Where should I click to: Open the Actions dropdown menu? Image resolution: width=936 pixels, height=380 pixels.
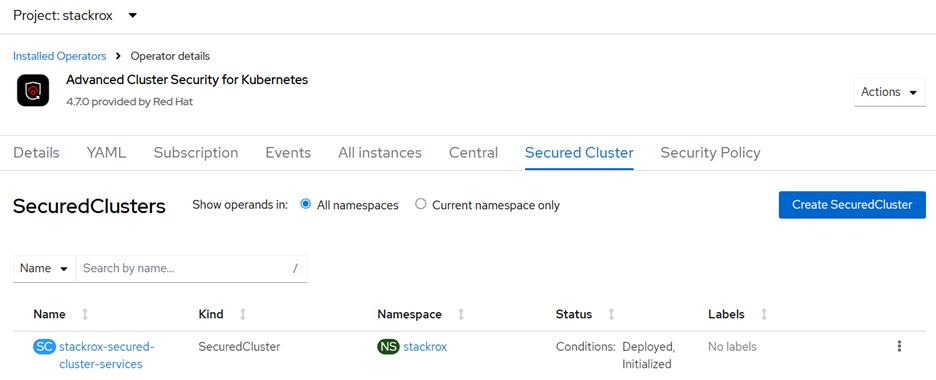(889, 92)
